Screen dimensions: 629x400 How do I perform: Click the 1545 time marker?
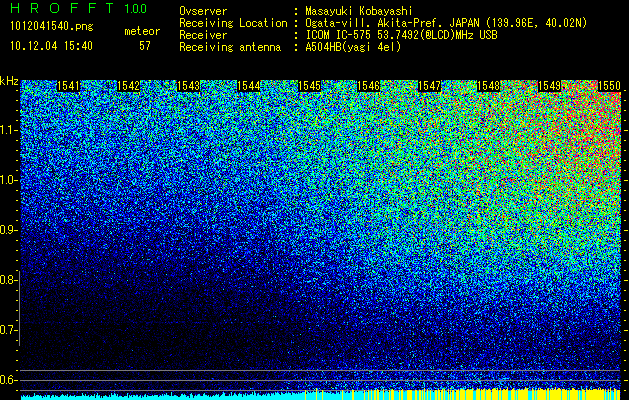click(x=309, y=86)
